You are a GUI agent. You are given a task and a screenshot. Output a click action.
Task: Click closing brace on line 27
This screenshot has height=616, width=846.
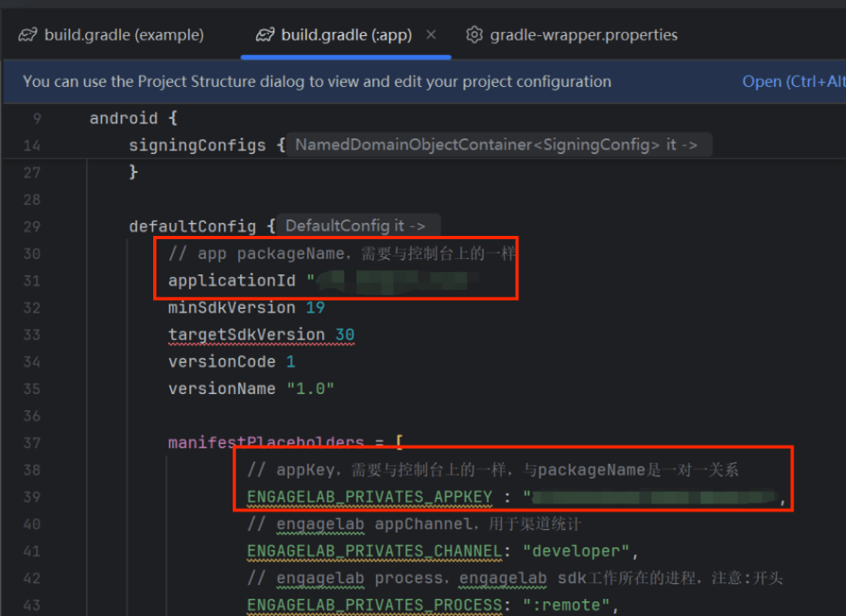point(133,172)
